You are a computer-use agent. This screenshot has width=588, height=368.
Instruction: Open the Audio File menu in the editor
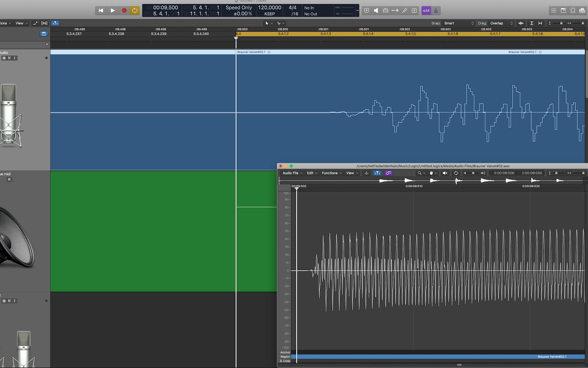(292, 173)
